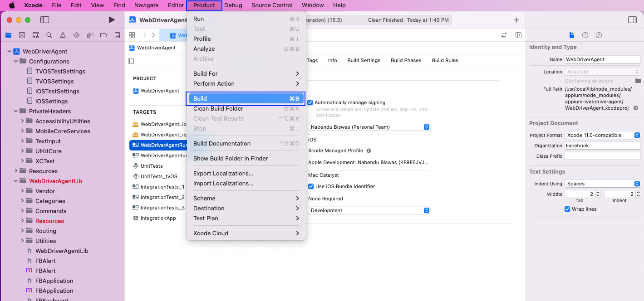Show the File inspector

click(572, 35)
